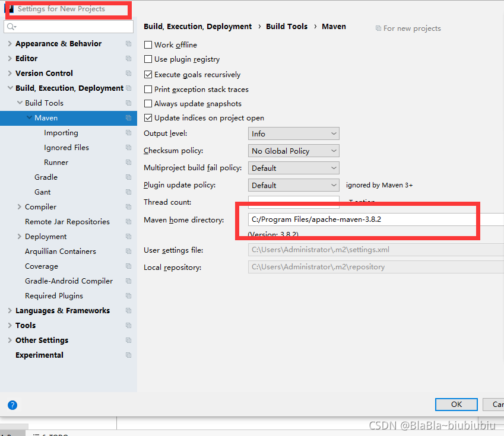This screenshot has height=436, width=504.
Task: Click Build, Execution, Deployment breadcrumb
Action: [198, 26]
